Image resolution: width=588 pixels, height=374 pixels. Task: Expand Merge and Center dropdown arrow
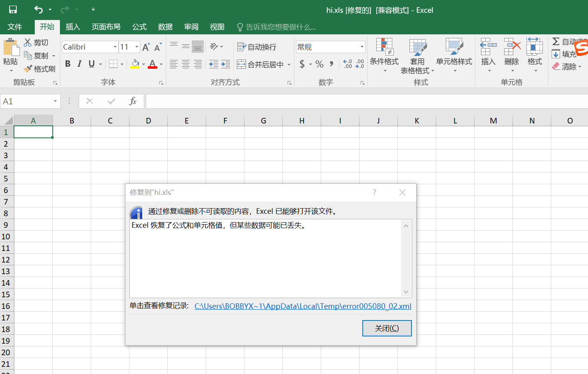point(289,64)
